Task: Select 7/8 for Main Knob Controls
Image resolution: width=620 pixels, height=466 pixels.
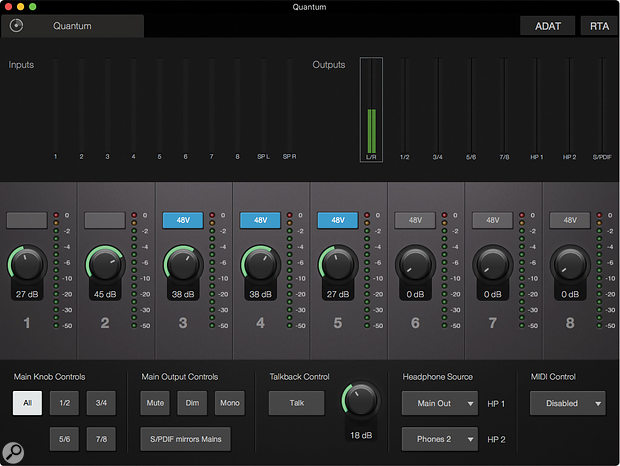Action: point(101,439)
